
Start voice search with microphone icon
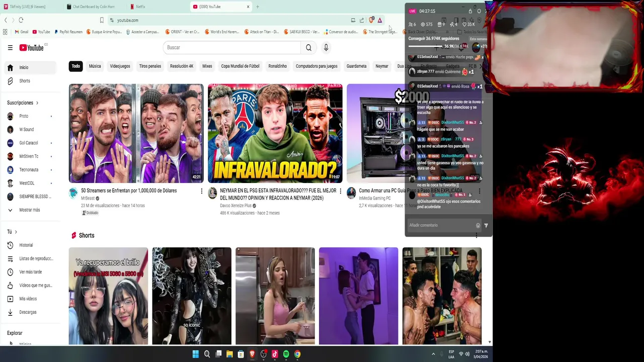coord(326,48)
